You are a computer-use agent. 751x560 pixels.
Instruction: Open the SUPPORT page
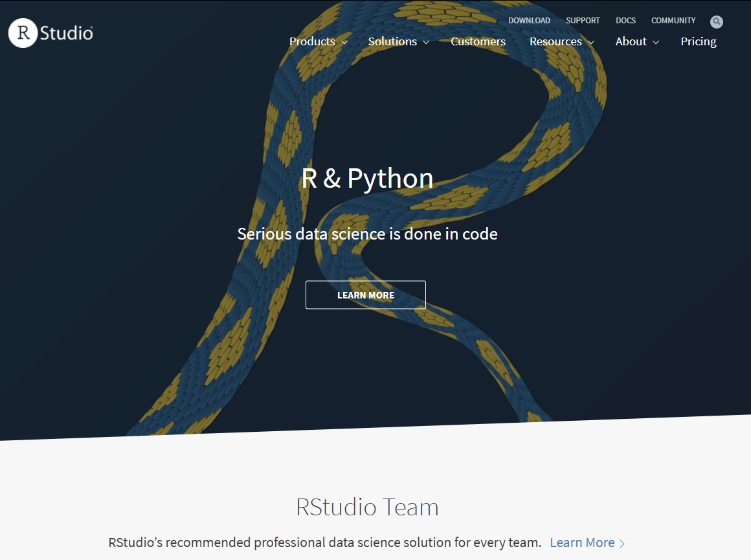tap(582, 20)
